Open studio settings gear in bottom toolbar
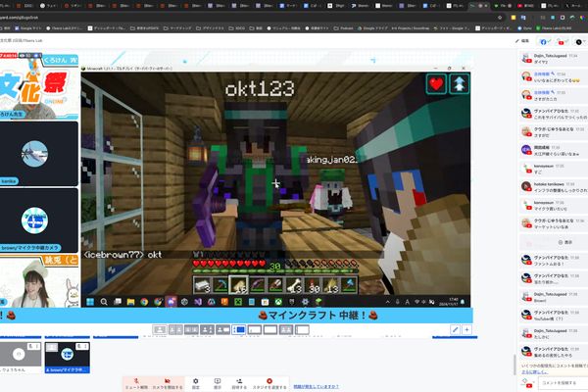 195,383
